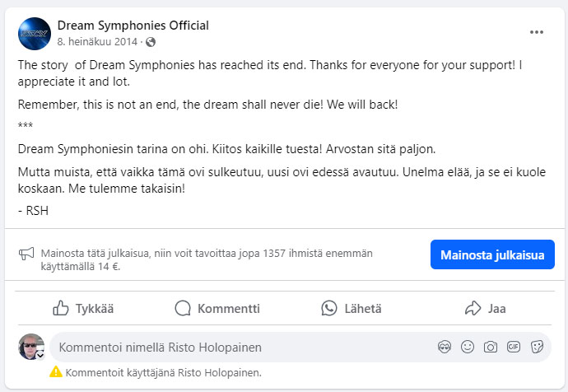Share the post with the Jaa arrow
Viewport: 568px width, 392px height.
(485, 309)
